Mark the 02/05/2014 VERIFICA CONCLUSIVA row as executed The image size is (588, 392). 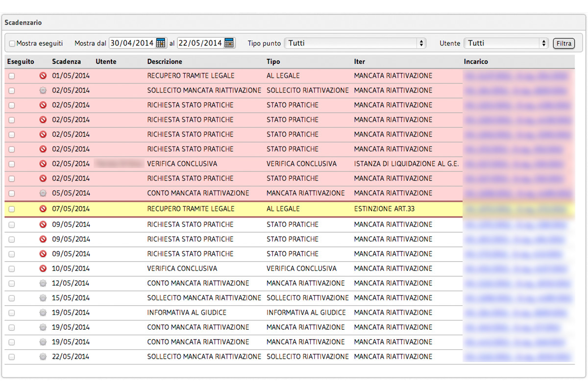tap(12, 165)
